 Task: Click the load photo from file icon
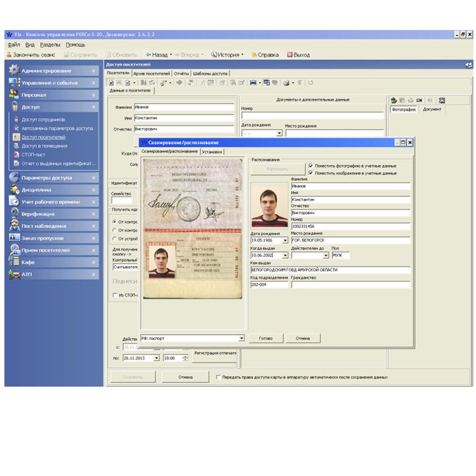(394, 100)
